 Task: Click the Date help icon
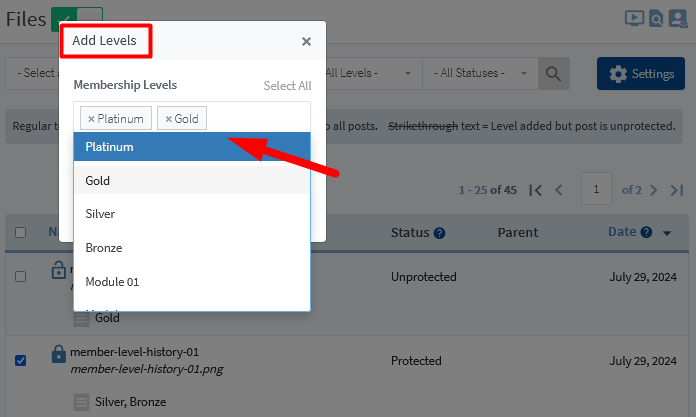[646, 232]
